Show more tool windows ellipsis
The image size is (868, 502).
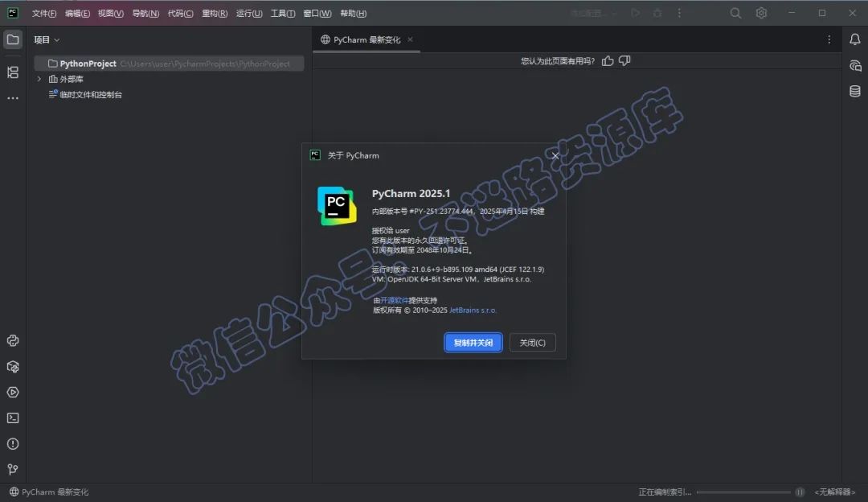click(x=13, y=98)
